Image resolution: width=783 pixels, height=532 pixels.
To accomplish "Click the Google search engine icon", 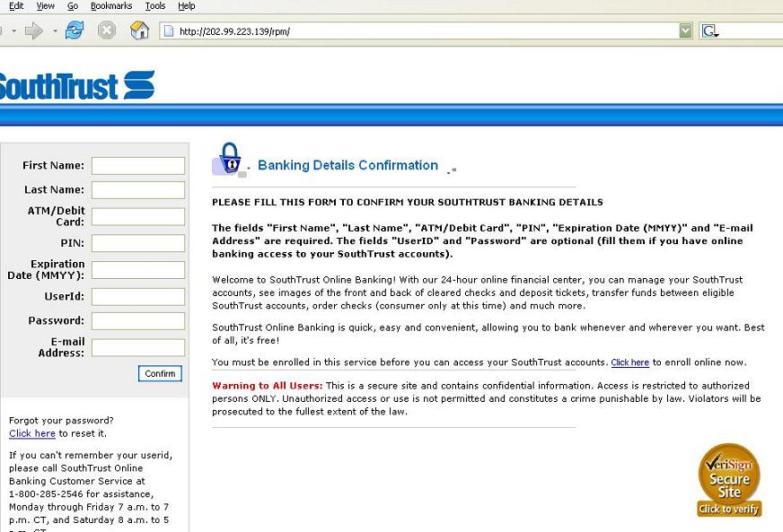I will (709, 31).
